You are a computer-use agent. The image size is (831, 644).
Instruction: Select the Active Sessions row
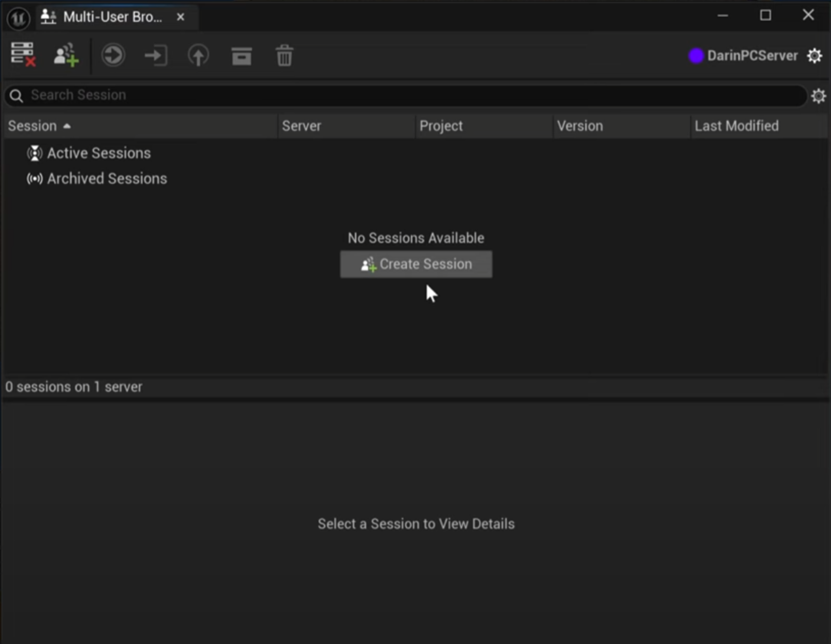[x=415, y=153]
